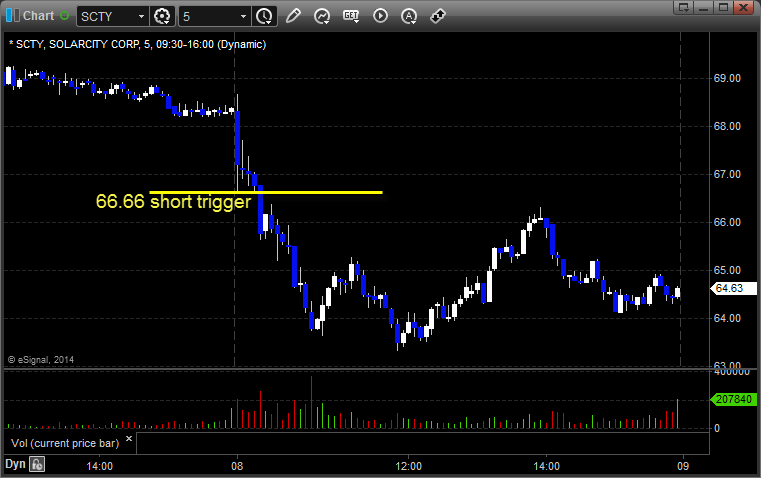Select the pencil drawing tool

(x=293, y=16)
